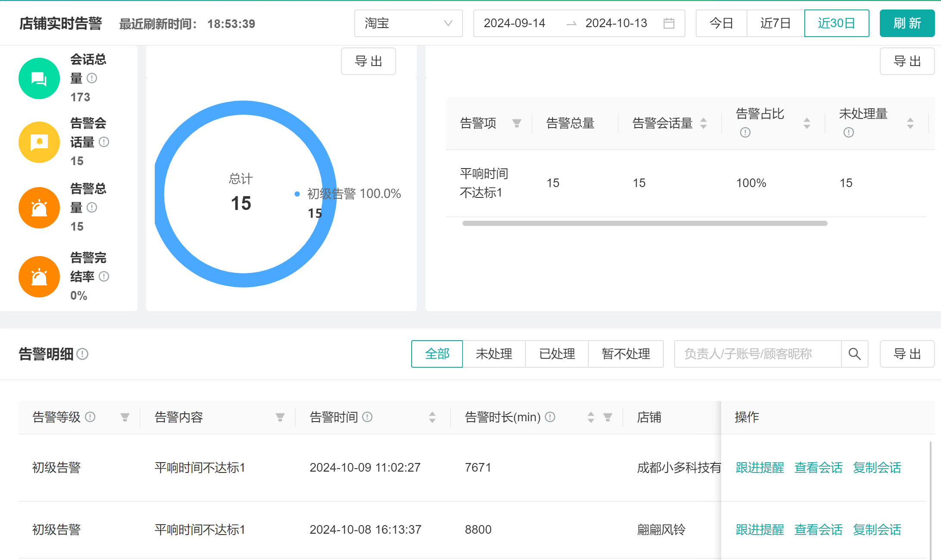Switch to the 未处理 tab
This screenshot has width=941, height=560.
[x=494, y=354]
